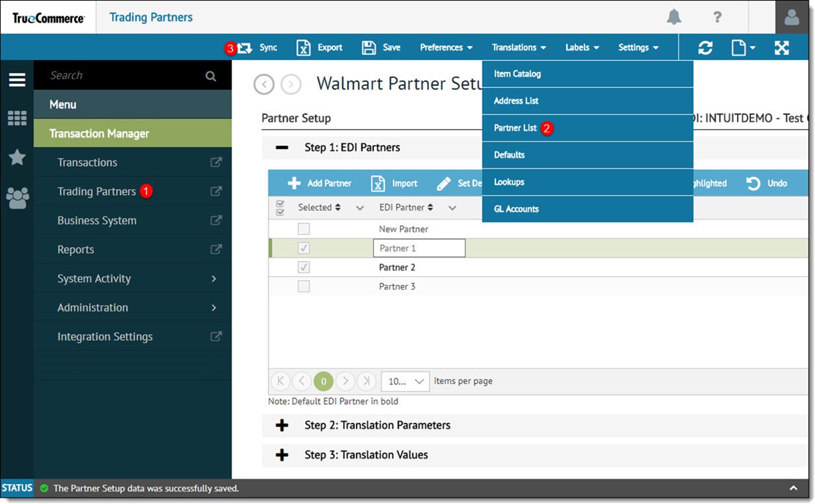Collapse Step 1: EDI Partners section
The image size is (815, 504).
point(282,148)
